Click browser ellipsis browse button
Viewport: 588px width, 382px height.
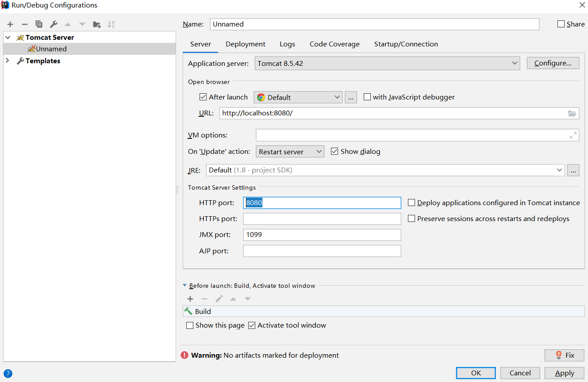pyautogui.click(x=351, y=97)
